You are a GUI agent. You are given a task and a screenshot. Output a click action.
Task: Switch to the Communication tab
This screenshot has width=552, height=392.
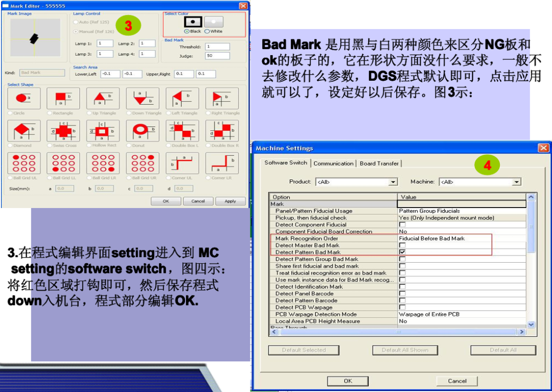[333, 164]
